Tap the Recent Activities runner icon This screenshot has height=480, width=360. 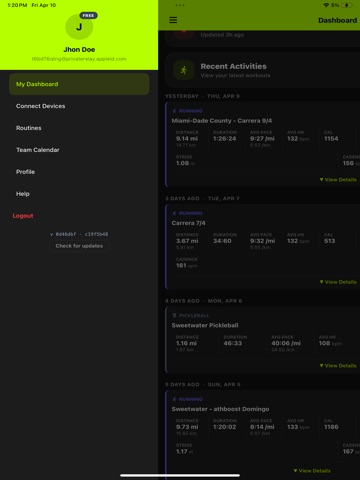pos(184,70)
